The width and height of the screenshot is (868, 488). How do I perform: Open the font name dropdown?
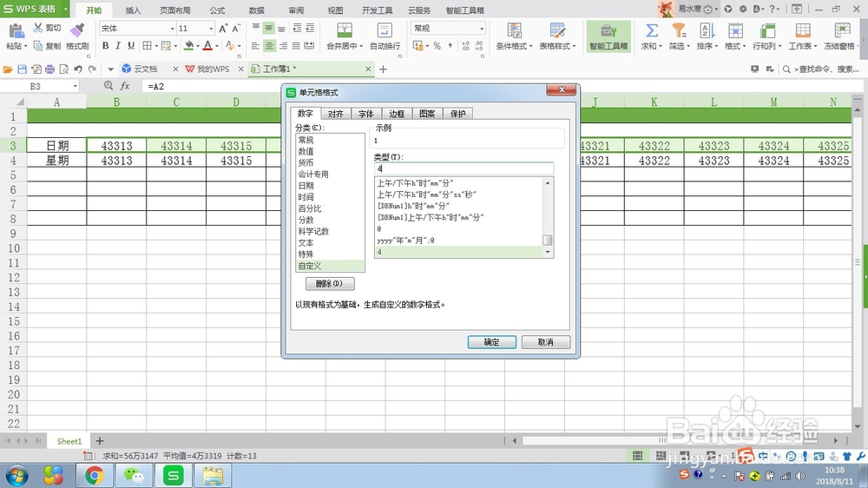172,29
